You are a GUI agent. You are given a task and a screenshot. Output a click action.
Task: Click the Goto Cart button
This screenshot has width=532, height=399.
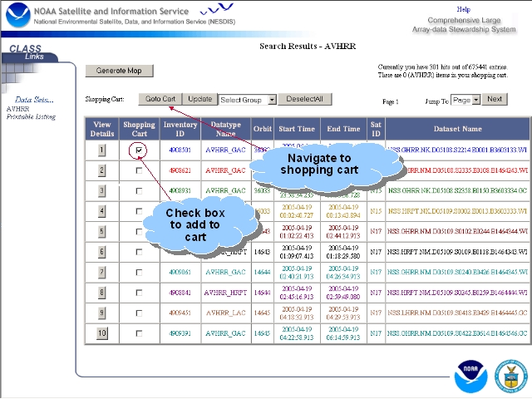click(160, 99)
